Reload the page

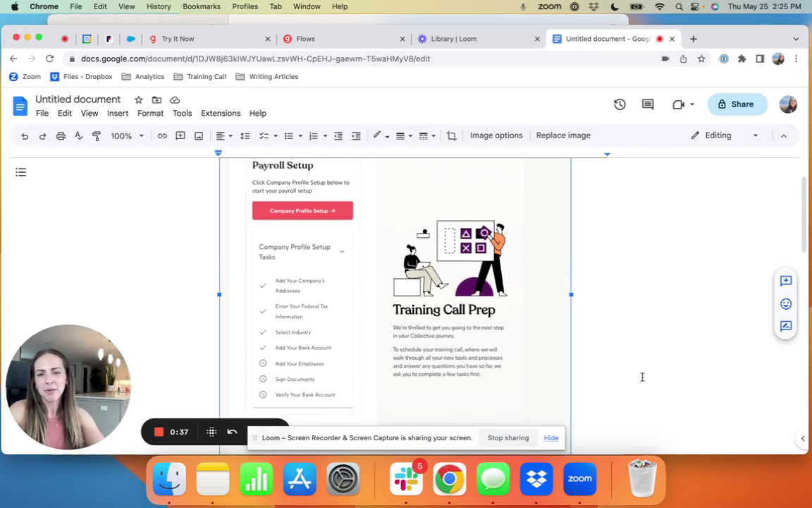(49, 59)
